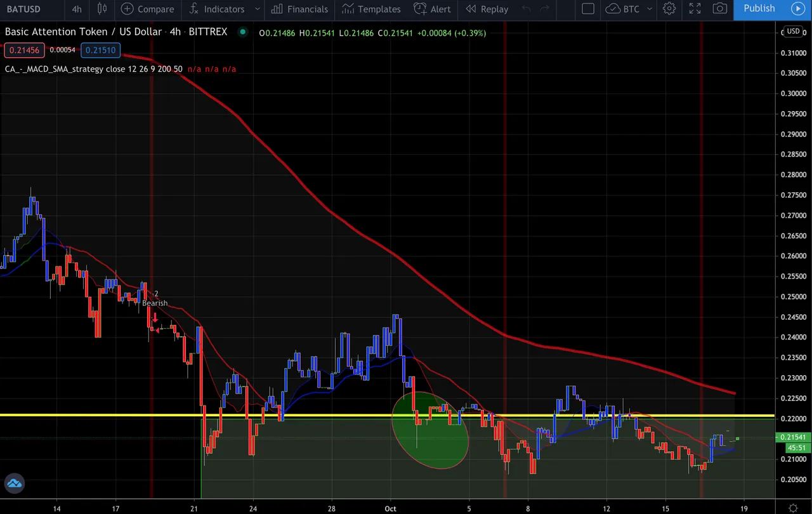Viewport: 812px width, 514px height.
Task: Click the Alert clock icon
Action: coord(420,9)
